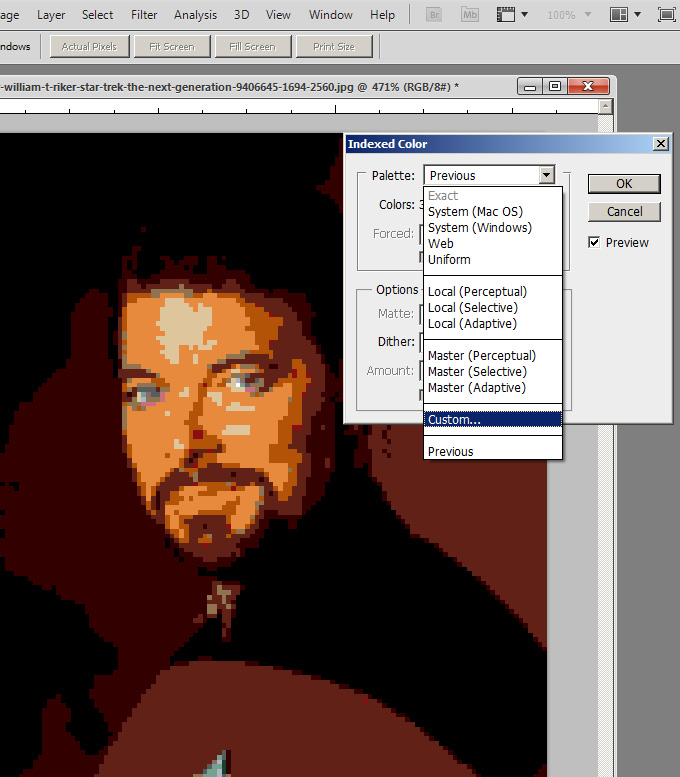Choose Master (Selective) palette
The image size is (680, 777).
pyautogui.click(x=493, y=371)
